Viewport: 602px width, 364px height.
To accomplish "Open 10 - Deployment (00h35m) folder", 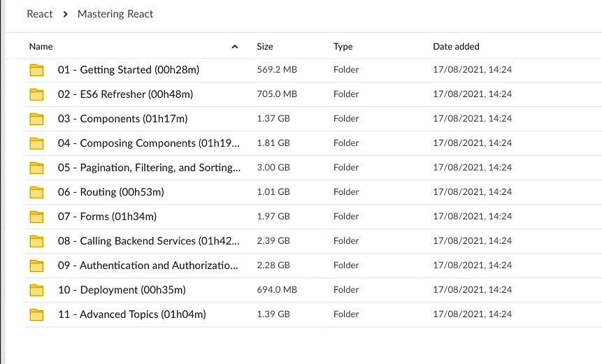I will point(122,290).
